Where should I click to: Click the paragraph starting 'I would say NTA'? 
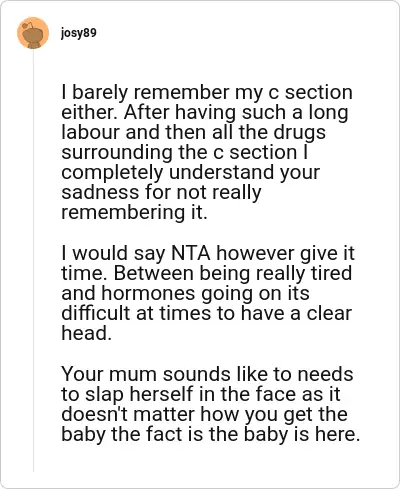208,293
